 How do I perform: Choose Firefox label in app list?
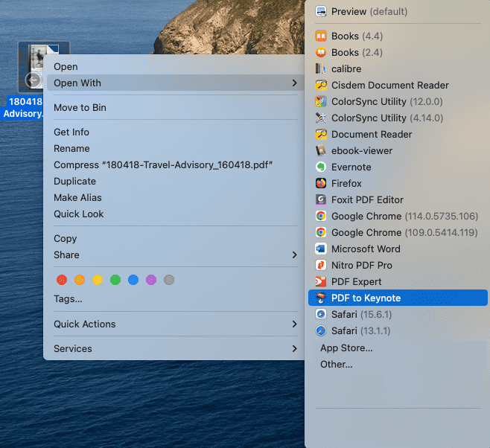pyautogui.click(x=346, y=183)
